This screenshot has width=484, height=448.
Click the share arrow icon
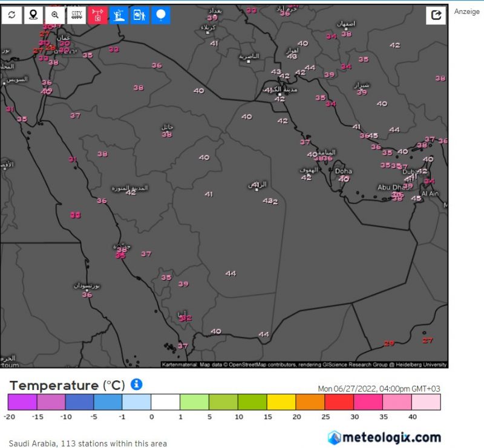[x=436, y=16]
